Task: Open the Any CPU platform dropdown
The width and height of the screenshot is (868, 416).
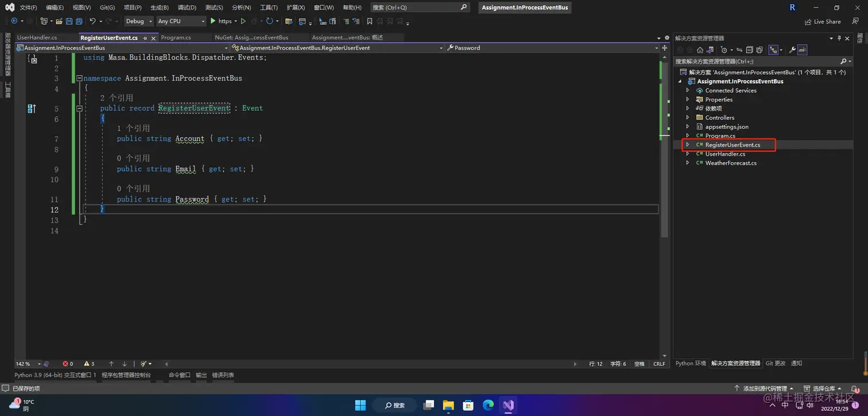Action: click(x=181, y=21)
